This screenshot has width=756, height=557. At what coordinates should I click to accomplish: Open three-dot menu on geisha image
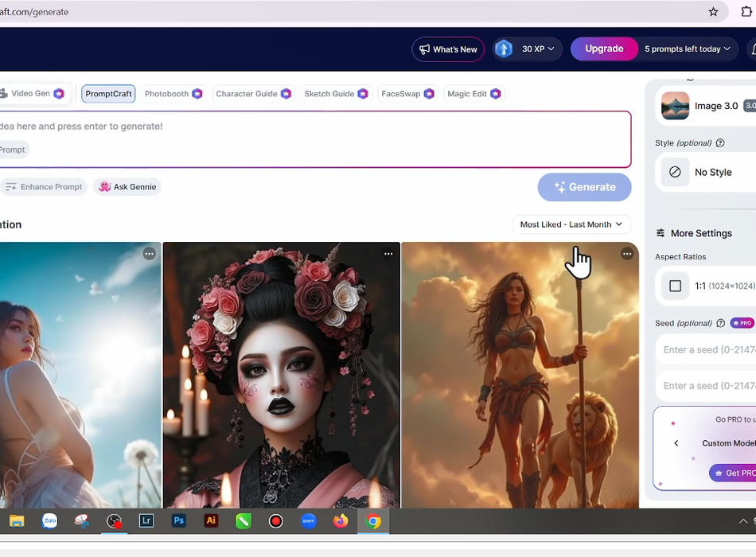[x=388, y=254]
